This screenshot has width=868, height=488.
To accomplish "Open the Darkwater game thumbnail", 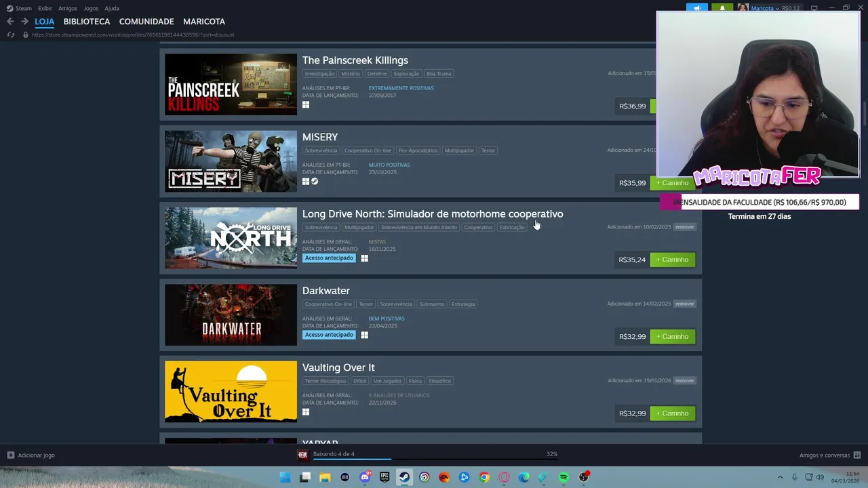I will click(x=231, y=314).
